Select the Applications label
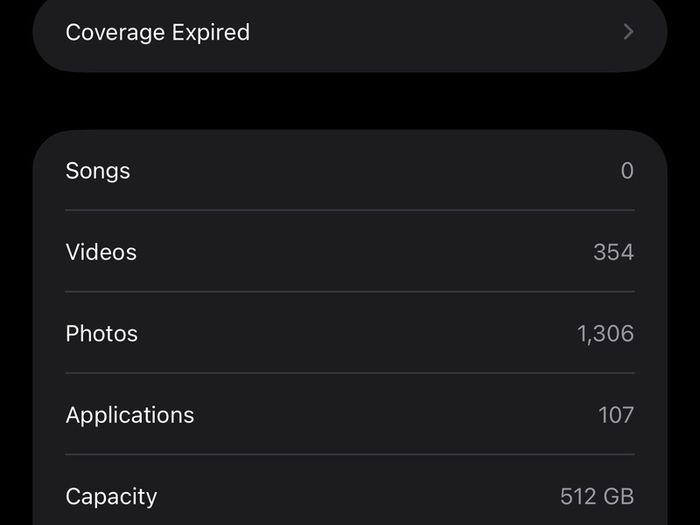700x525 pixels. coord(129,416)
